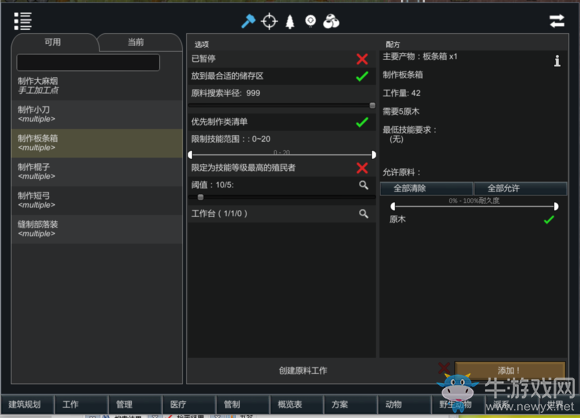The width and height of the screenshot is (580, 418).
Task: Click the search input field under 可用
Action: click(88, 62)
